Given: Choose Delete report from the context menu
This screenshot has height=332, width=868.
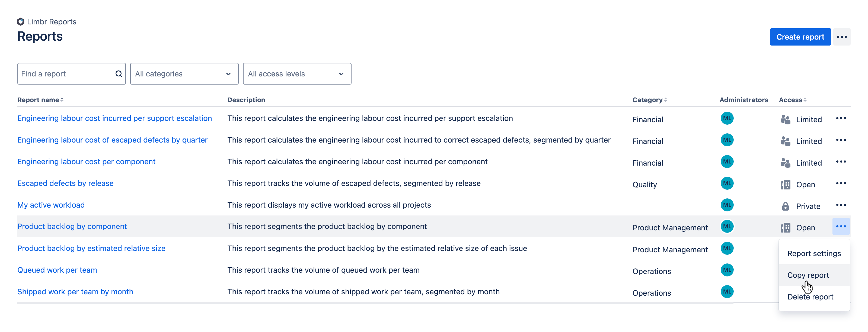Looking at the screenshot, I should 814,297.
